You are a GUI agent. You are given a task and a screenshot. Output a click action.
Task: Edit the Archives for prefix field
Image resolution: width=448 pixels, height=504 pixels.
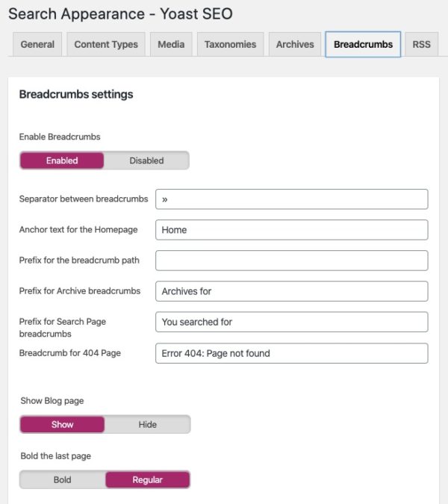[x=292, y=291]
